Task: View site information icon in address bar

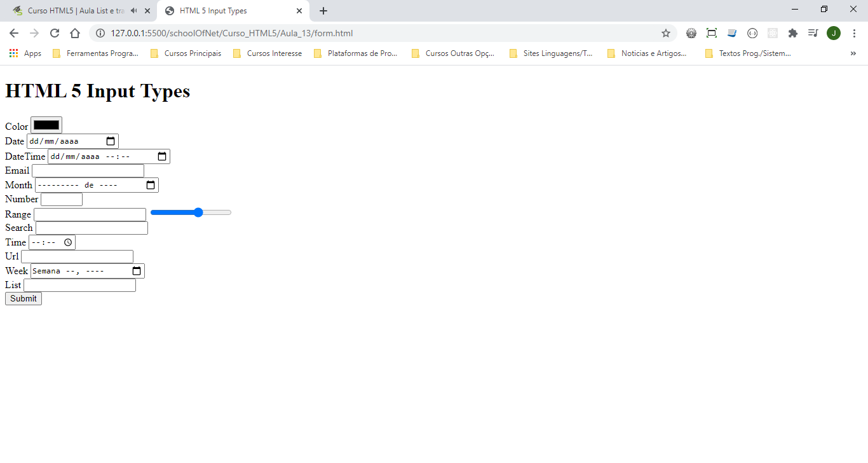Action: point(100,33)
